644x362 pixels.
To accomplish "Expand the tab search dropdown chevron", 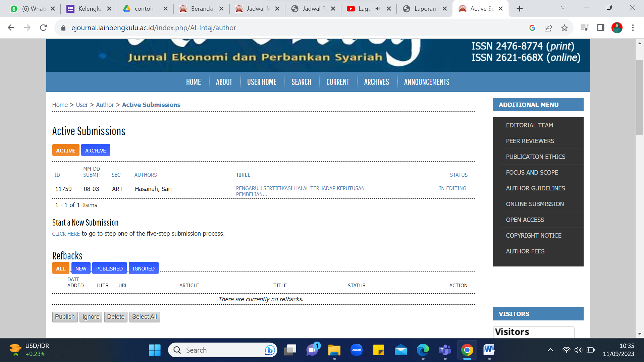I will point(563,8).
